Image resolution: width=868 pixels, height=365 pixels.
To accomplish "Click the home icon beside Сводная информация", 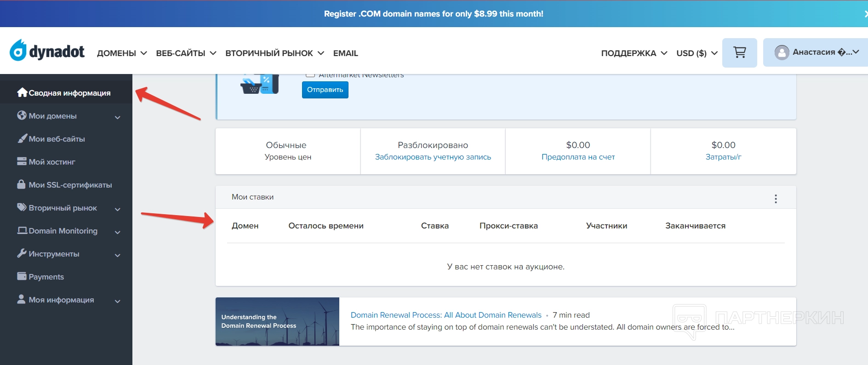I will [22, 92].
